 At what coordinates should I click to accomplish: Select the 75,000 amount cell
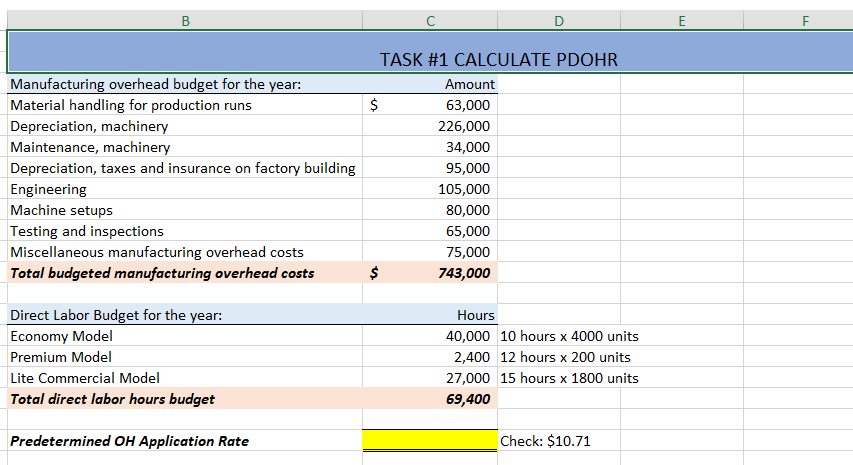click(x=430, y=252)
